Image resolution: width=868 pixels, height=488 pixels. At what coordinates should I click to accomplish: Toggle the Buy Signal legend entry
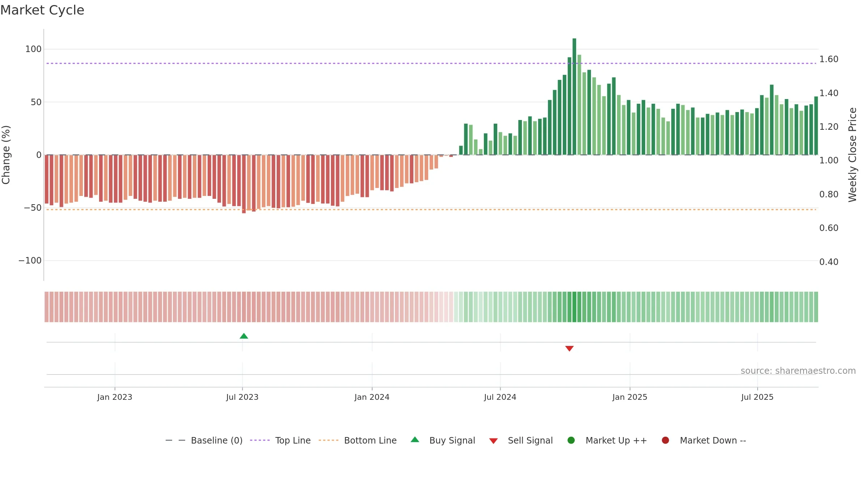(443, 440)
